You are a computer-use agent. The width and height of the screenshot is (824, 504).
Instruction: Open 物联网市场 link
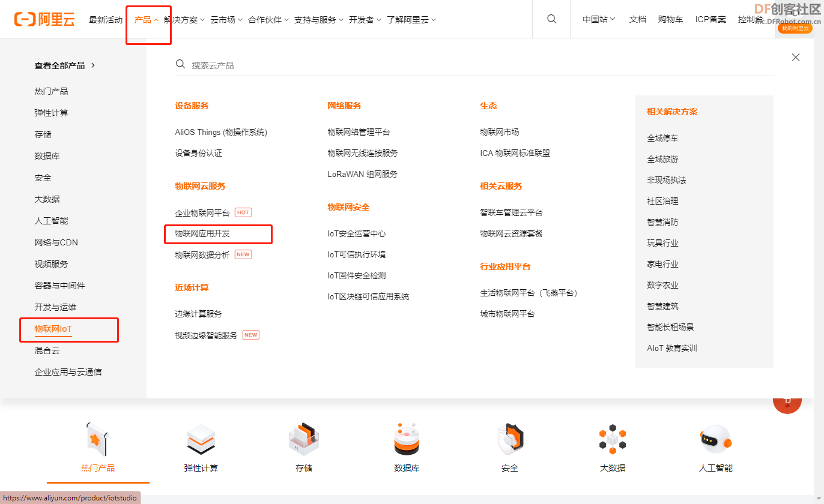click(x=499, y=132)
